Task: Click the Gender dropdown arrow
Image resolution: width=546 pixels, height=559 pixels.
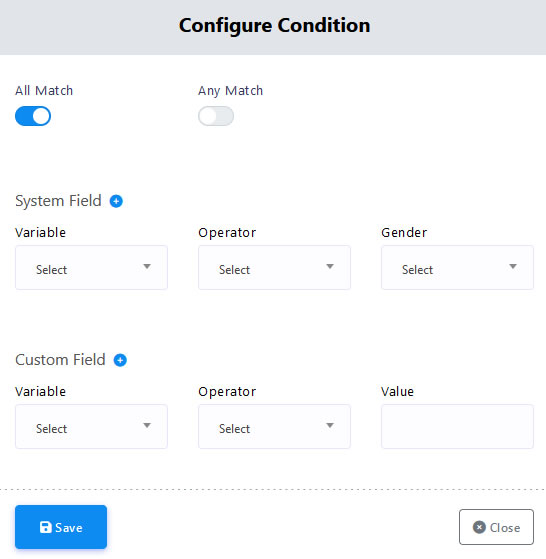Action: coord(513,266)
